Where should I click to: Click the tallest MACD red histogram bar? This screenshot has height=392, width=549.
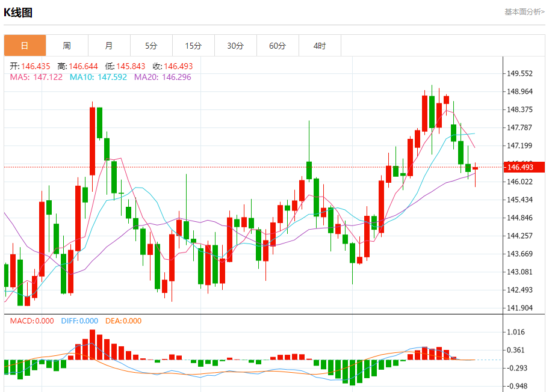[93, 345]
